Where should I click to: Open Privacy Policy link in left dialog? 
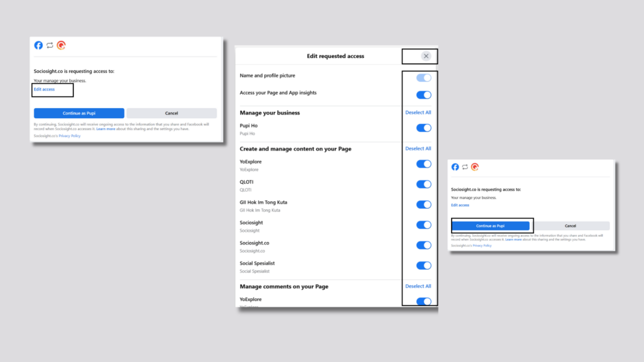69,136
